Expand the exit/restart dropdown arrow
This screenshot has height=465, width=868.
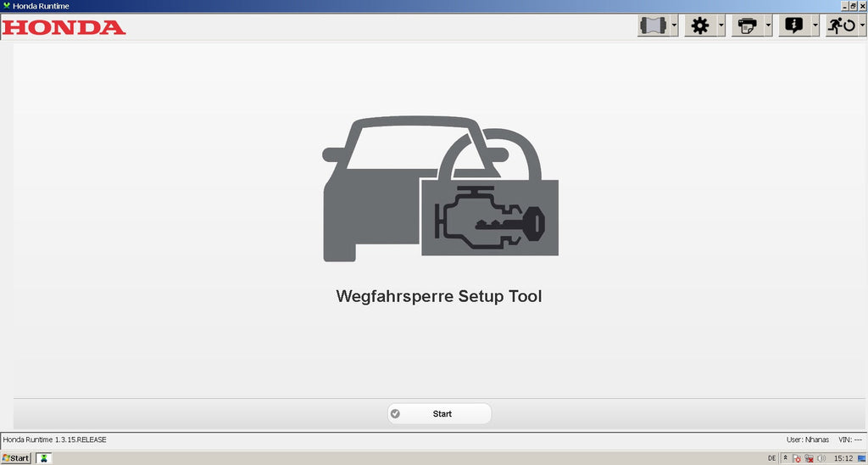click(x=862, y=25)
